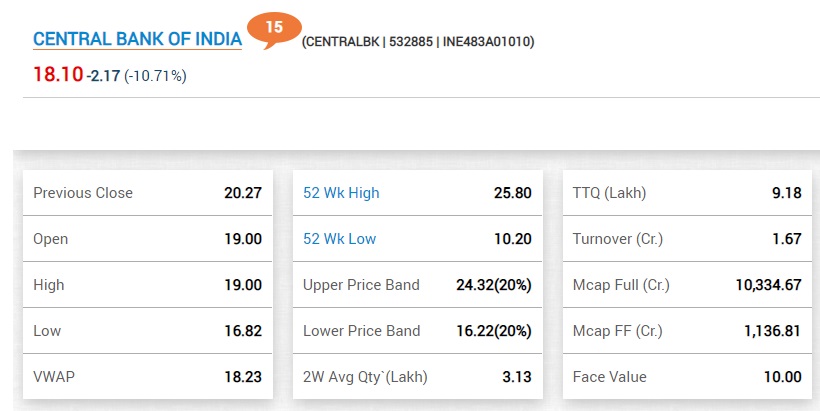Select the High value 19.00 row
This screenshot has width=820, height=411.
tap(148, 285)
